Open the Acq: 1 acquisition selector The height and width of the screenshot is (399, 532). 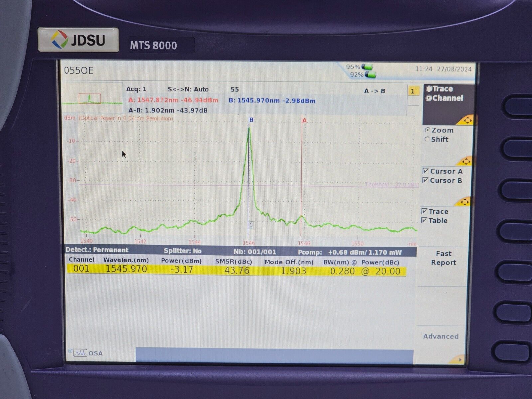coord(136,90)
